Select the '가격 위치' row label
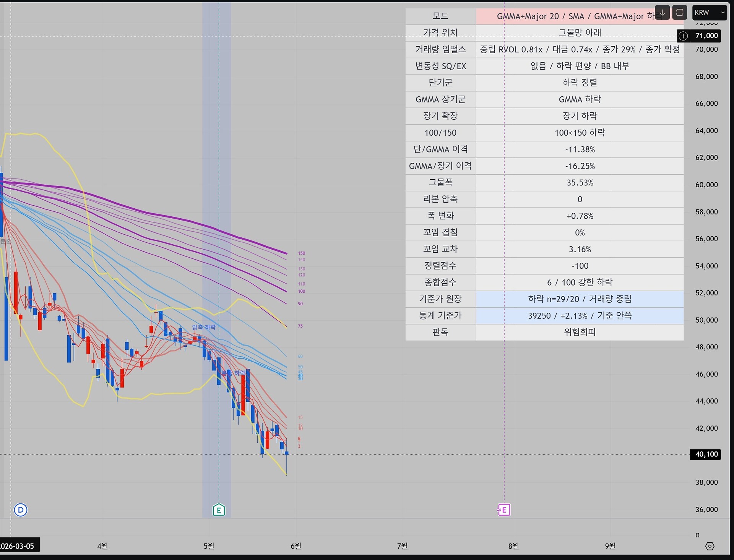The width and height of the screenshot is (734, 560). (x=440, y=33)
